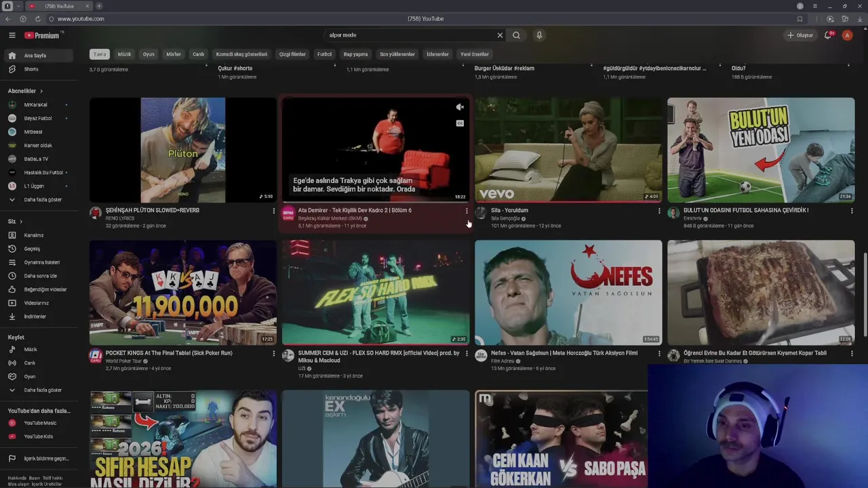Open World Poker Tour channel link

[123, 361]
